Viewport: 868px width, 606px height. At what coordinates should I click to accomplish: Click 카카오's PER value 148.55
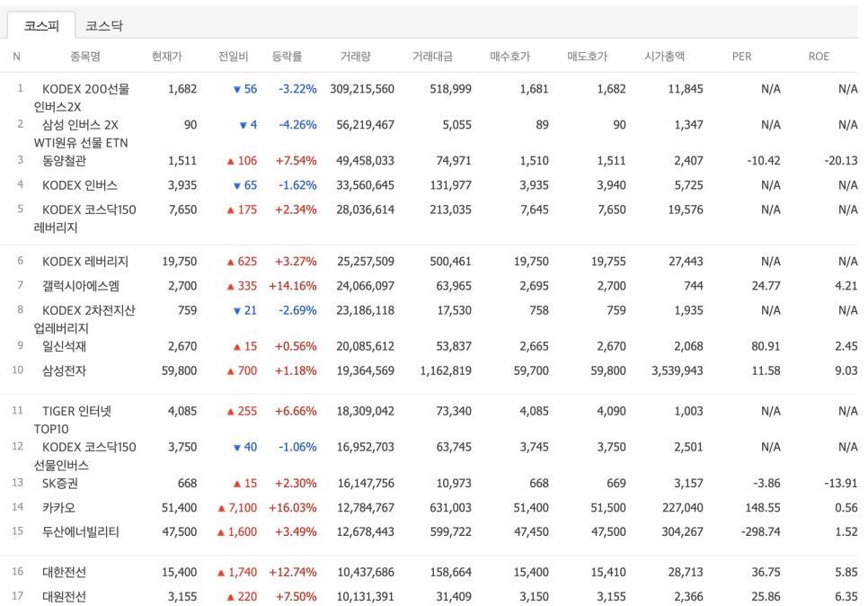point(762,507)
